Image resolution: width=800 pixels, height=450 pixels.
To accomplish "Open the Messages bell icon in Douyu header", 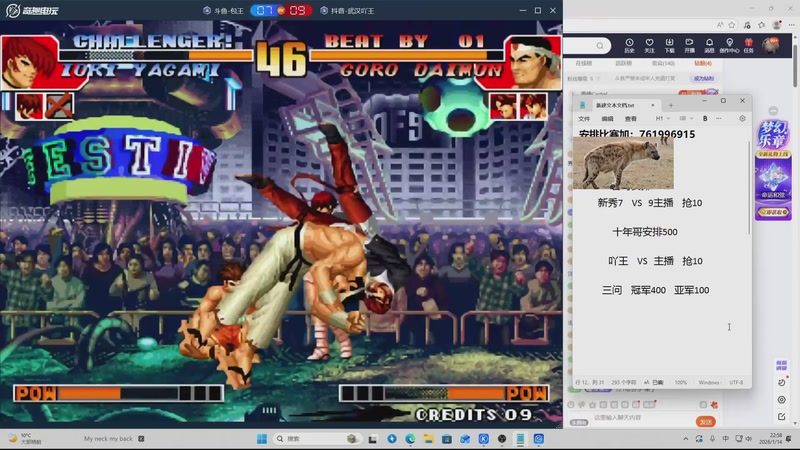I will click(709, 45).
